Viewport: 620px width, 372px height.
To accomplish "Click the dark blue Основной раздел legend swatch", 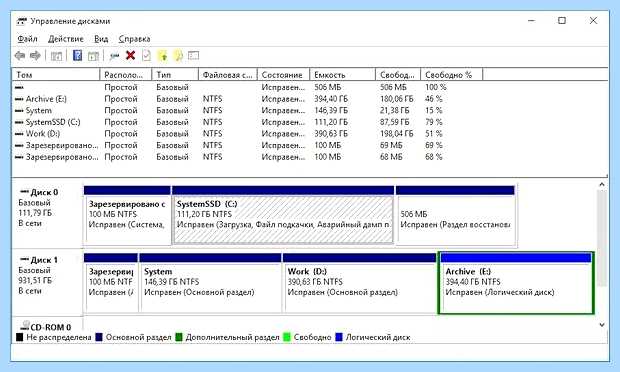I will tap(99, 337).
